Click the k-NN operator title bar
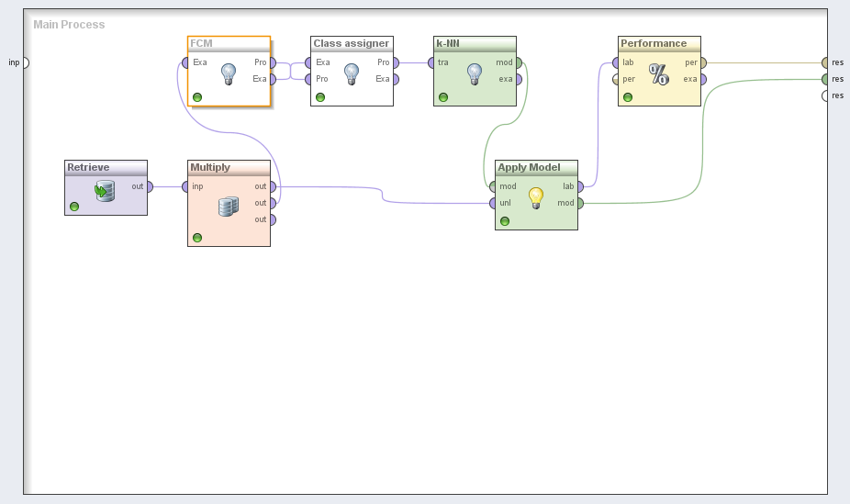Viewport: 850px width, 504px height. pos(475,43)
